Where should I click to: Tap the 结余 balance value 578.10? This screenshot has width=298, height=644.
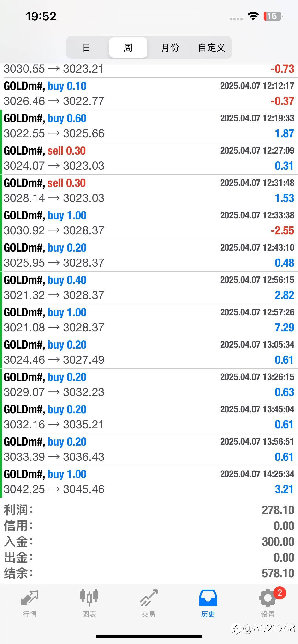click(x=278, y=573)
